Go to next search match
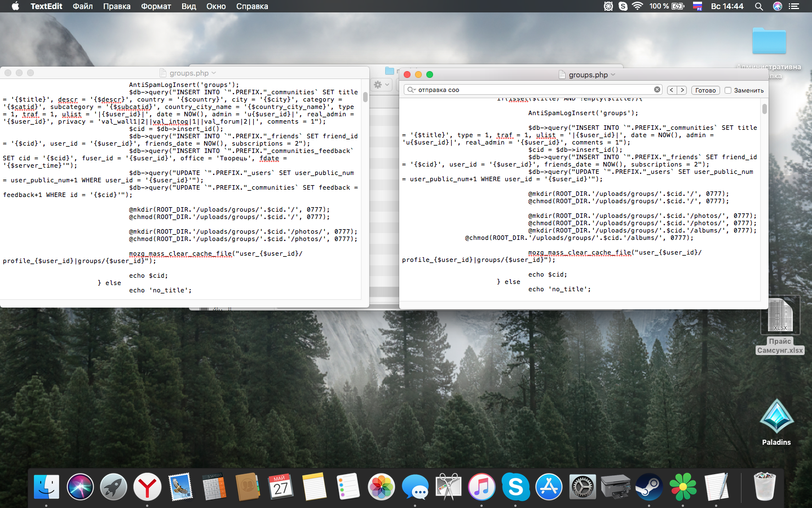The image size is (812, 508). tap(682, 90)
